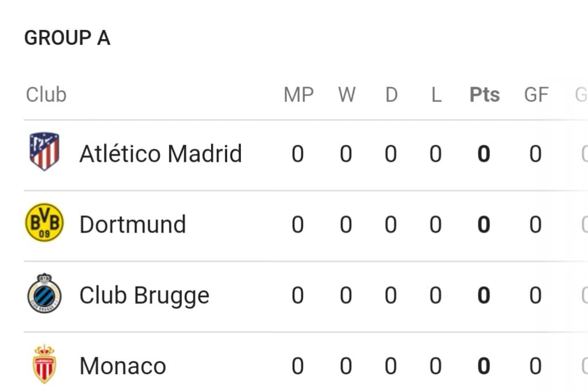This screenshot has height=391, width=588.
Task: Click Monaco's points value
Action: (x=484, y=366)
